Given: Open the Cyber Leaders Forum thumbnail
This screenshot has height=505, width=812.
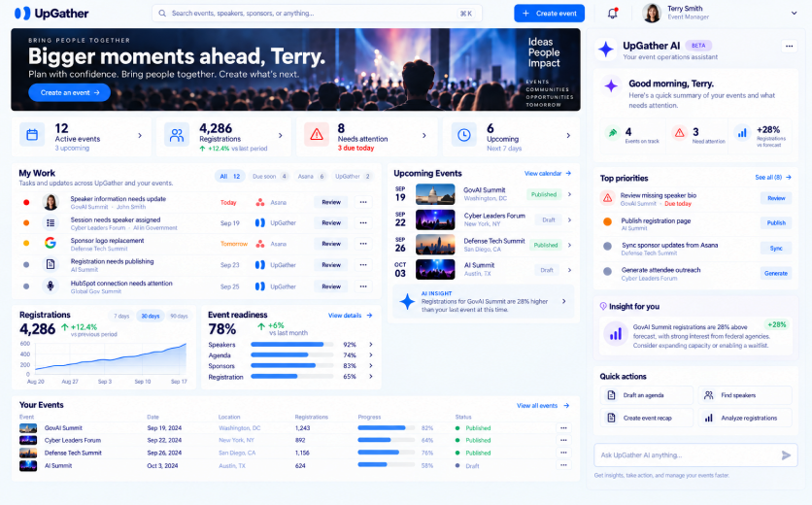Looking at the screenshot, I should pyautogui.click(x=435, y=219).
